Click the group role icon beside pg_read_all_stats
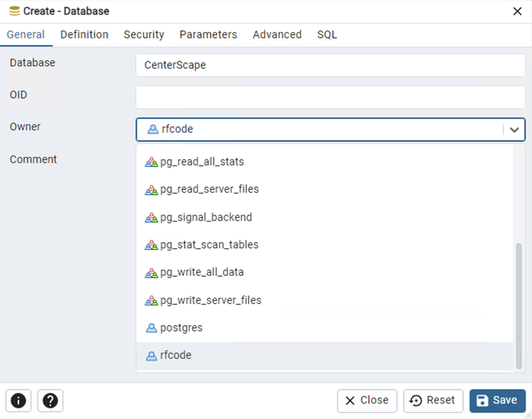Screen dimensions: 532x419 (x=151, y=162)
